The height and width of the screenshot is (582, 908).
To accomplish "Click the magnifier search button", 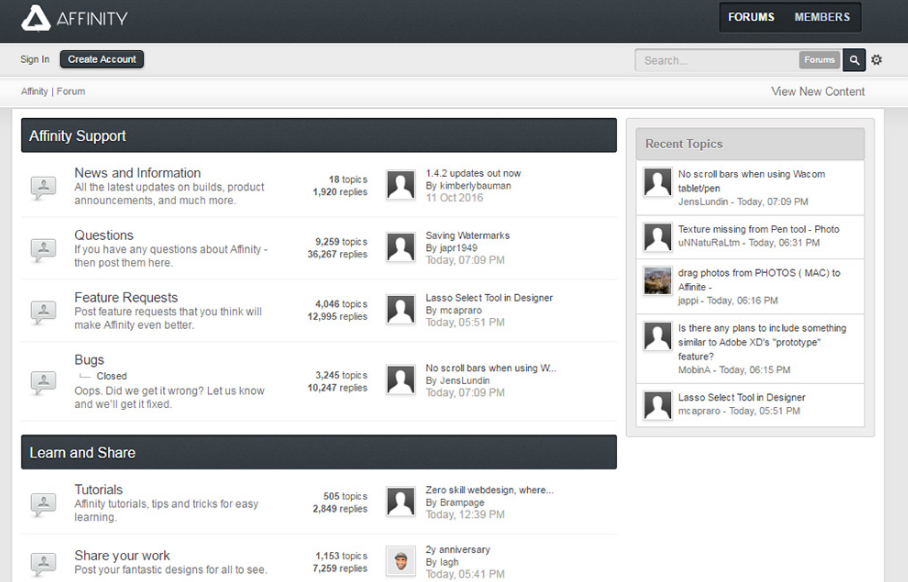I will [x=854, y=60].
